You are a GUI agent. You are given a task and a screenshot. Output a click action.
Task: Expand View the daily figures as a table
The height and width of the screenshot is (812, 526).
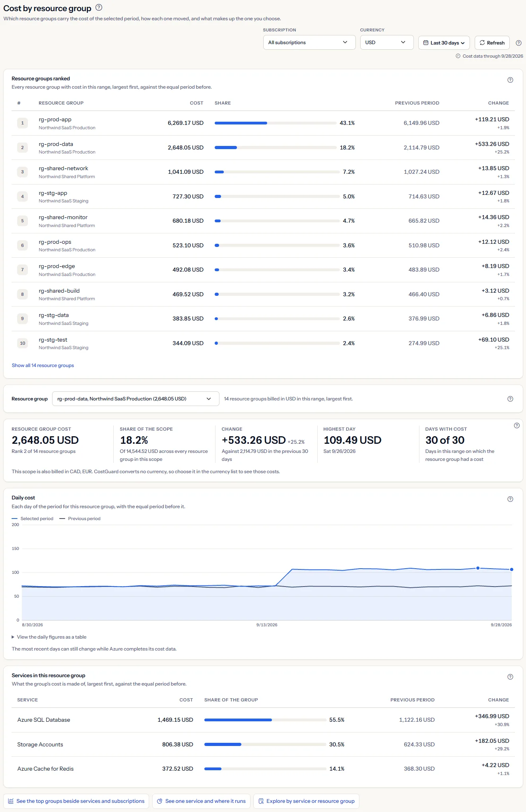click(x=49, y=637)
